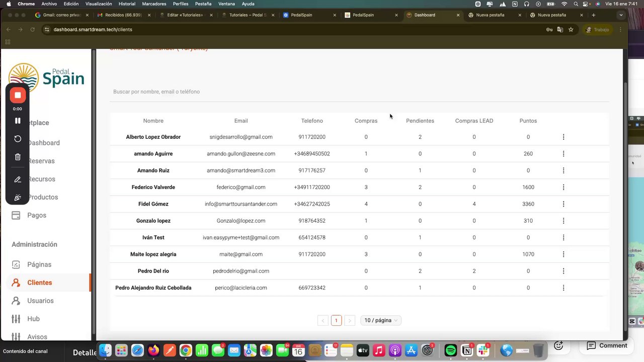The height and width of the screenshot is (362, 644).
Task: Click the Pedal Spain logo
Action: [x=46, y=78]
